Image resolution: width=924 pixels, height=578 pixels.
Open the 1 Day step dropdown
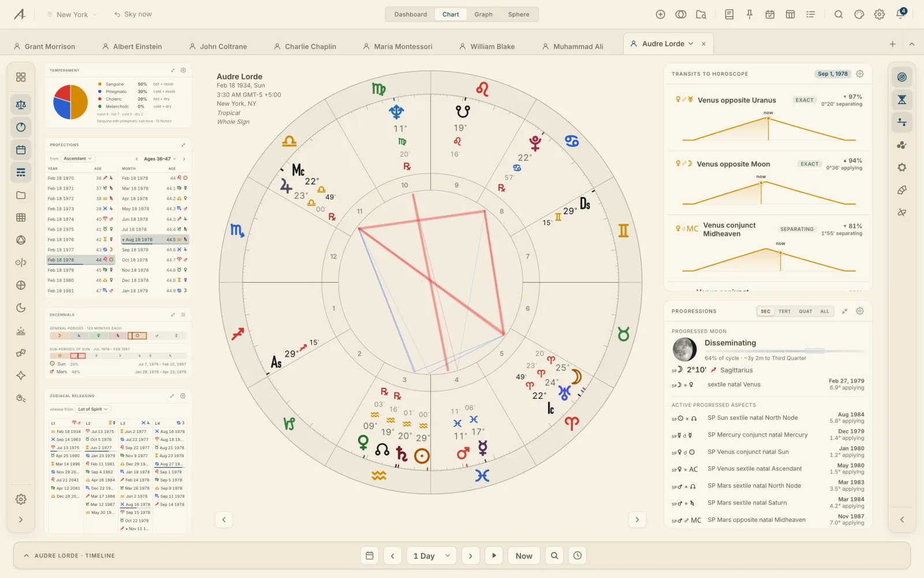tap(431, 555)
